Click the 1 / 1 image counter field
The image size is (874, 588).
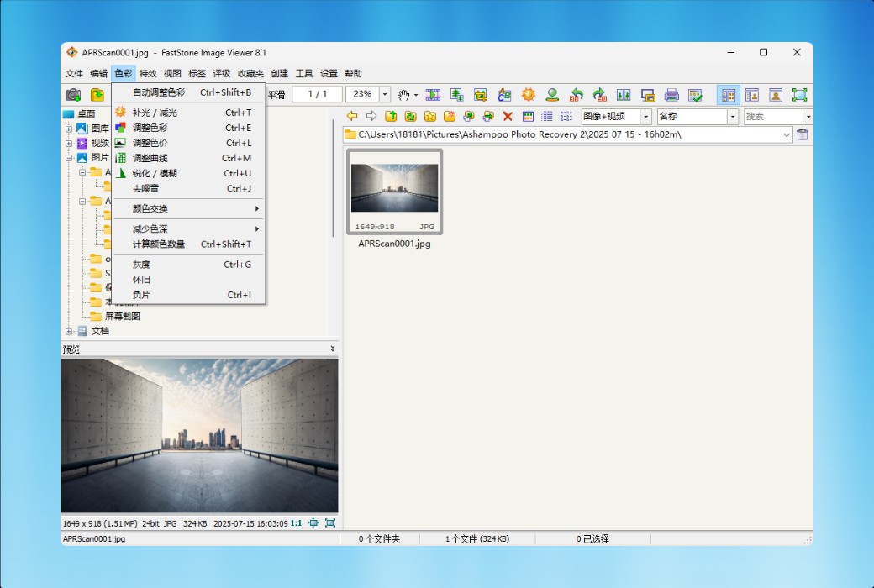pyautogui.click(x=317, y=94)
